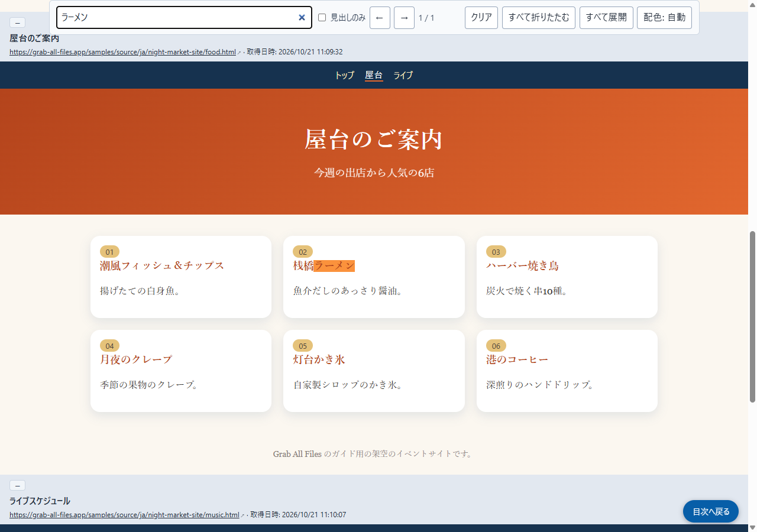Viewport: 757px width, 532px height.
Task: Click the 05 number badge
Action: 303,346
